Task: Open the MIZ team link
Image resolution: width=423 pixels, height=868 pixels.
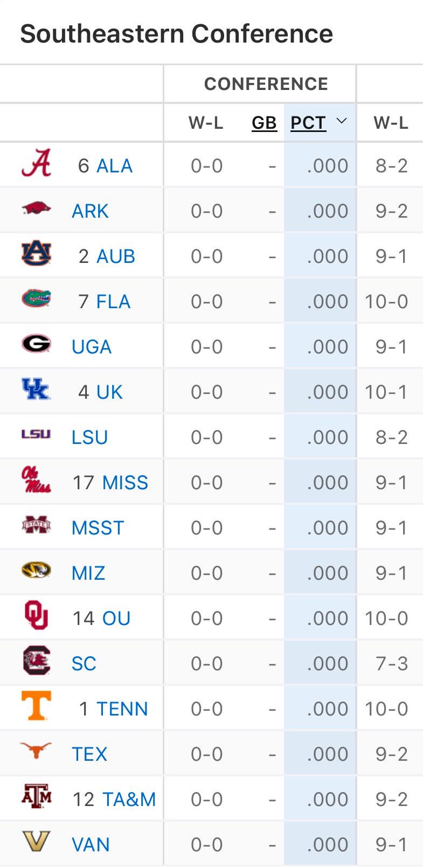Action: (88, 573)
